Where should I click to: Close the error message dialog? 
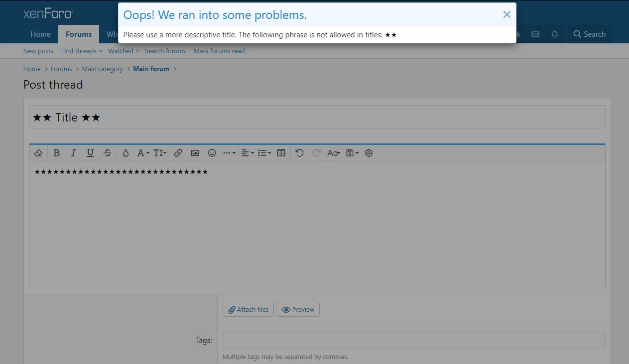506,15
